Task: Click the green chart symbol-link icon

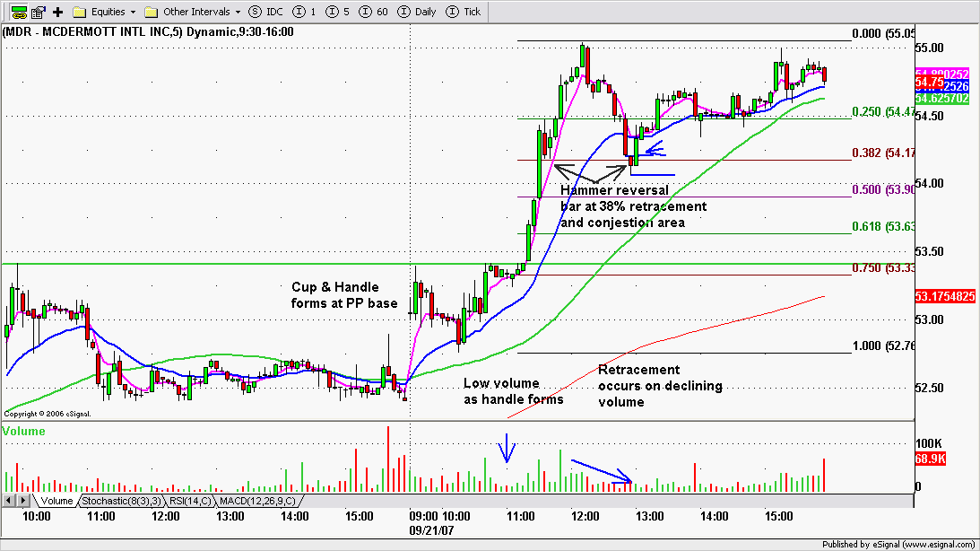Action: [20, 12]
